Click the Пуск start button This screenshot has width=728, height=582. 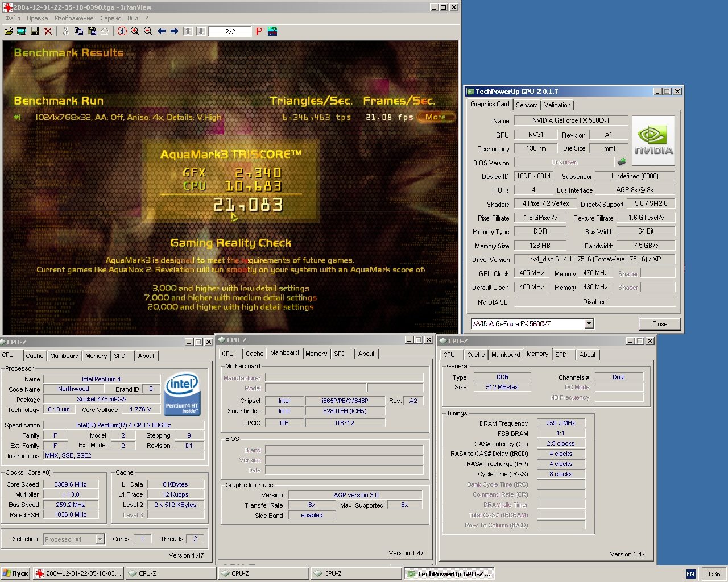point(15,573)
